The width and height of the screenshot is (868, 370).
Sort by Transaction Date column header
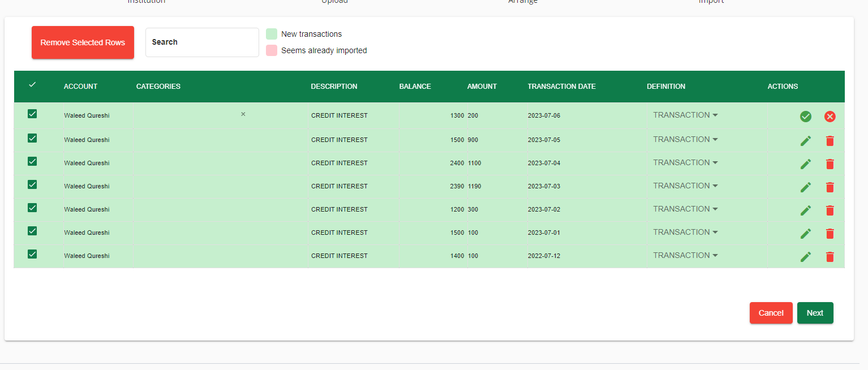click(x=561, y=87)
